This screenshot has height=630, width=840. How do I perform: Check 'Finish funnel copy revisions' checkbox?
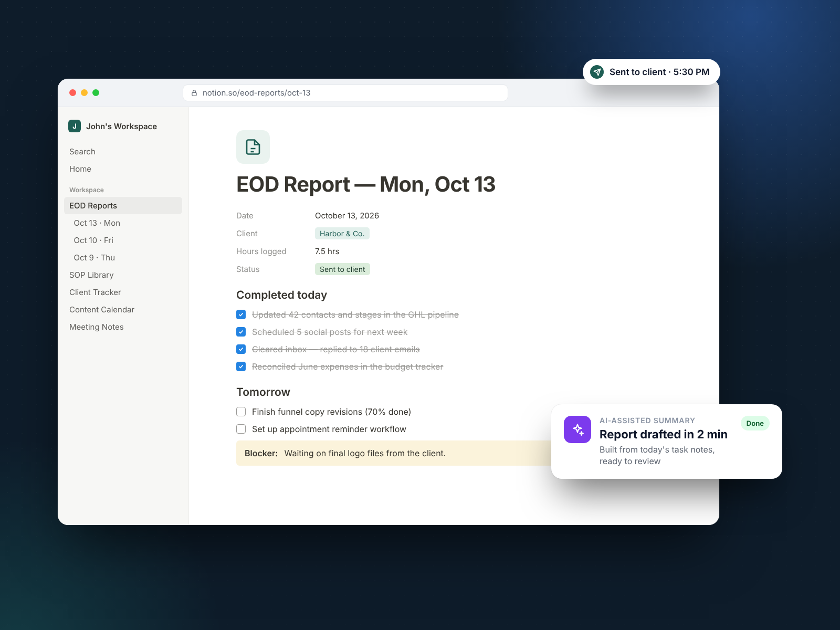pos(241,412)
